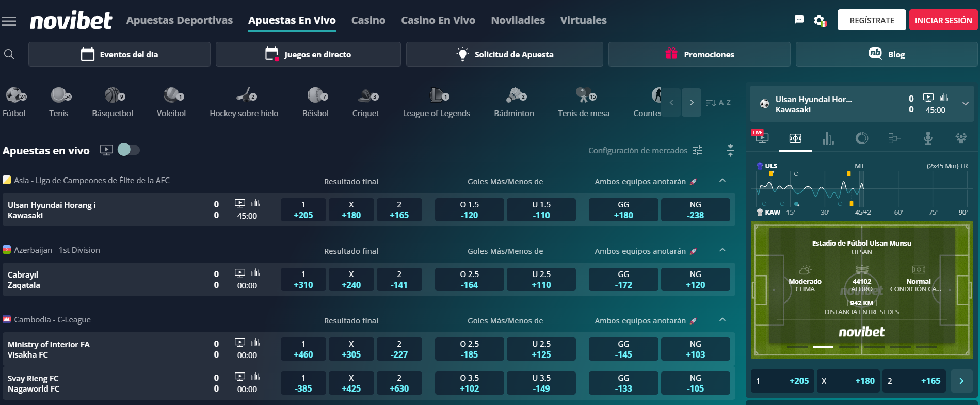Open Svay Rieng FC vs Nagaworld match
This screenshot has width=980, height=405.
pyautogui.click(x=34, y=383)
